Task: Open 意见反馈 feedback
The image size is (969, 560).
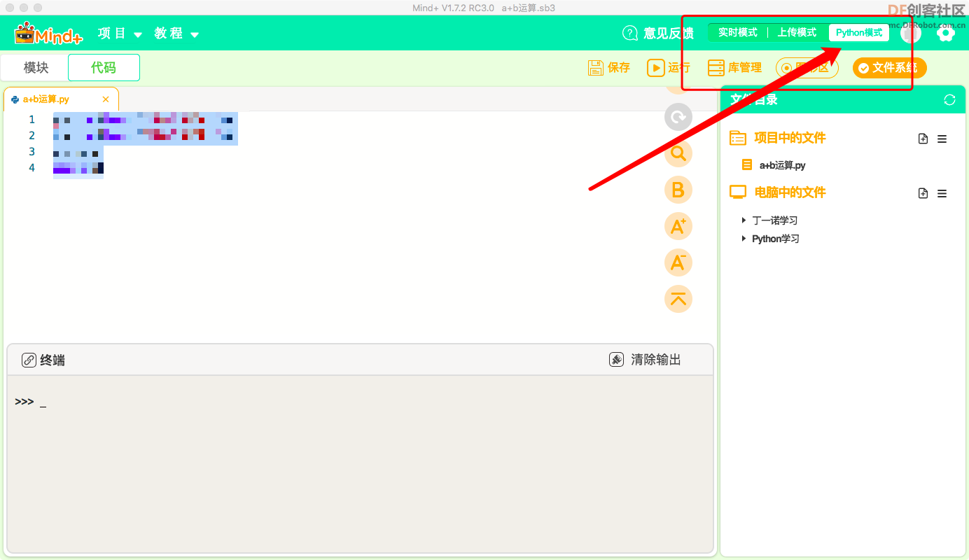Action: (658, 33)
